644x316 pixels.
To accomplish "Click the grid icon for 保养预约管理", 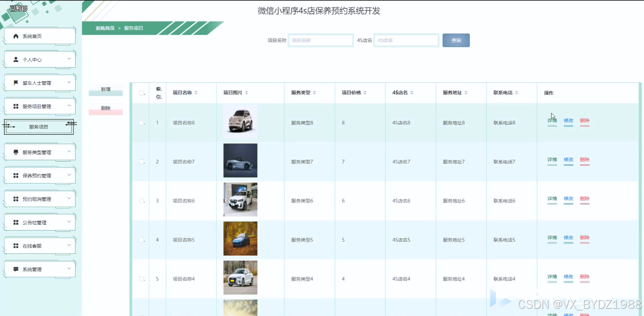I will pos(16,175).
